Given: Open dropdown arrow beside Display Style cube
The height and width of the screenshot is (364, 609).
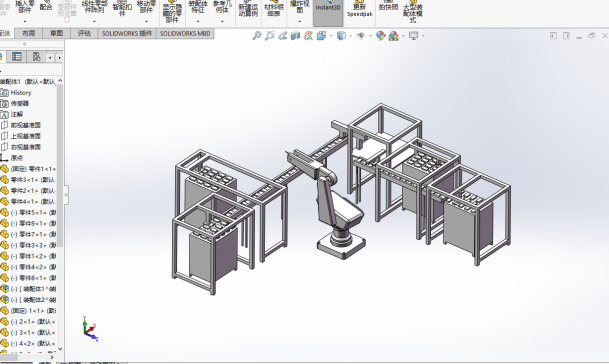Looking at the screenshot, I should (351, 36).
